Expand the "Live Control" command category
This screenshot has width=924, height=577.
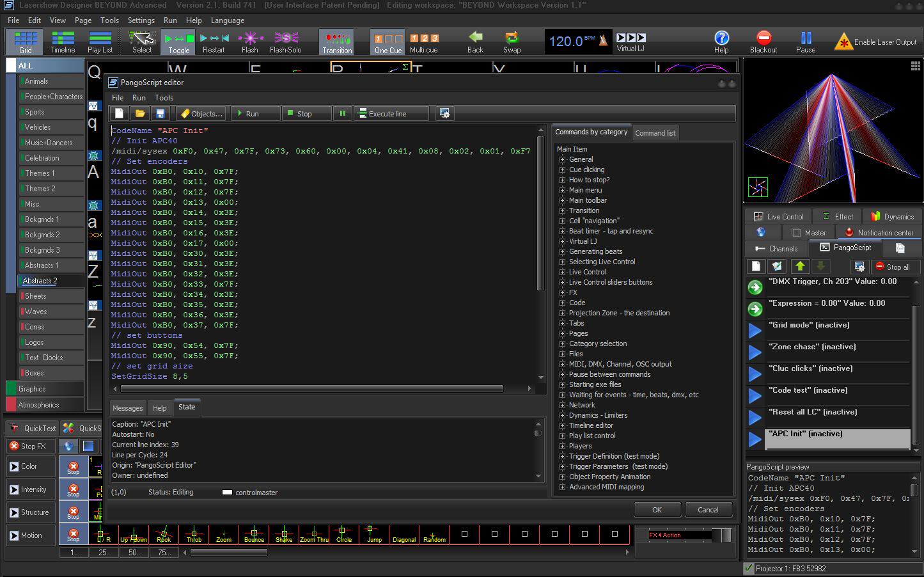pos(562,272)
